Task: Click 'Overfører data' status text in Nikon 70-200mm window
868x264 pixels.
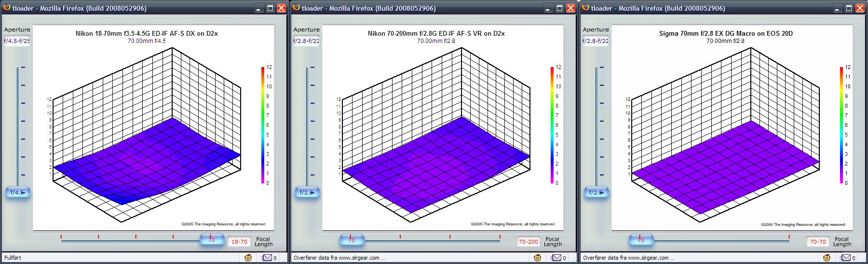Action: pos(339,258)
